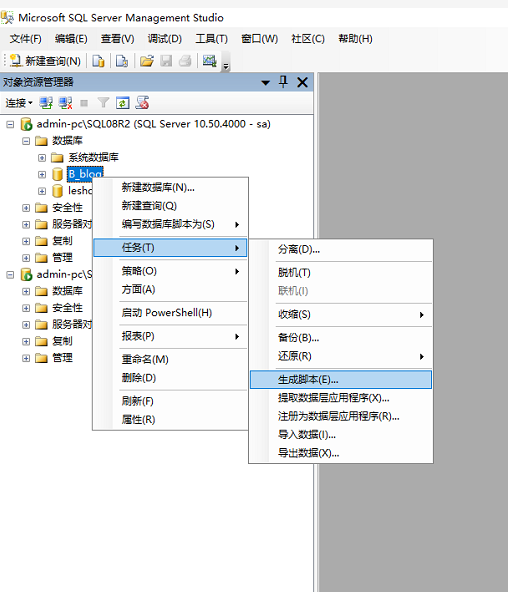
Task: Click the Connect Object Explorer icon
Action: (46, 103)
